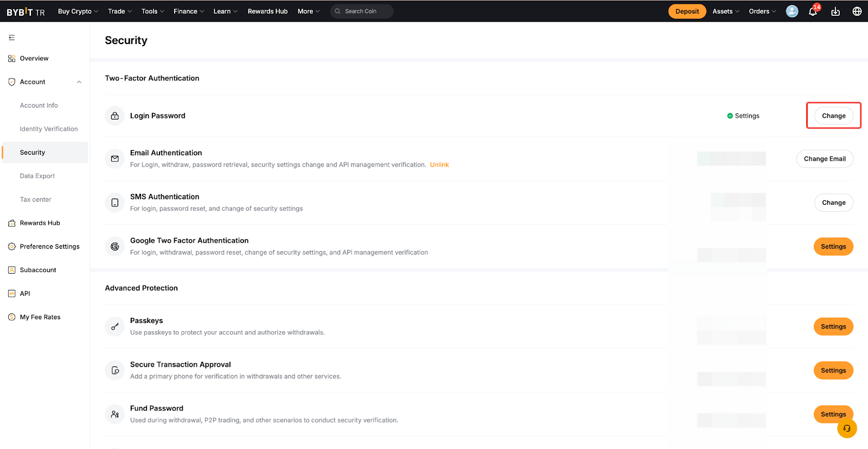Image resolution: width=868 pixels, height=449 pixels.
Task: Click the Passkeys key icon
Action: pos(115,326)
